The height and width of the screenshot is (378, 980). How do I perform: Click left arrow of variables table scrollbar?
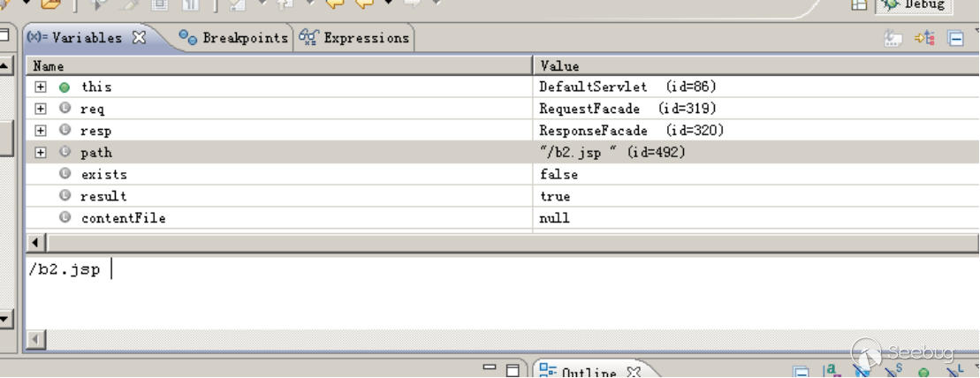tap(35, 242)
